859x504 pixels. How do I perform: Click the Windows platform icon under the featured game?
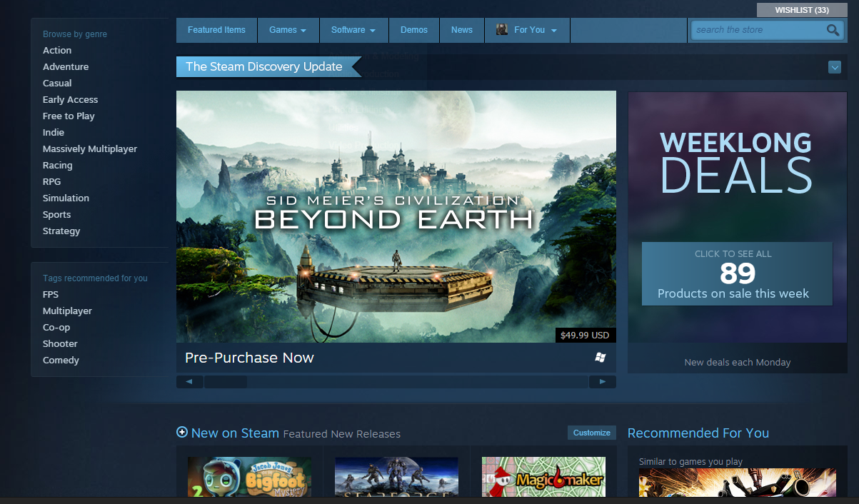click(x=601, y=356)
